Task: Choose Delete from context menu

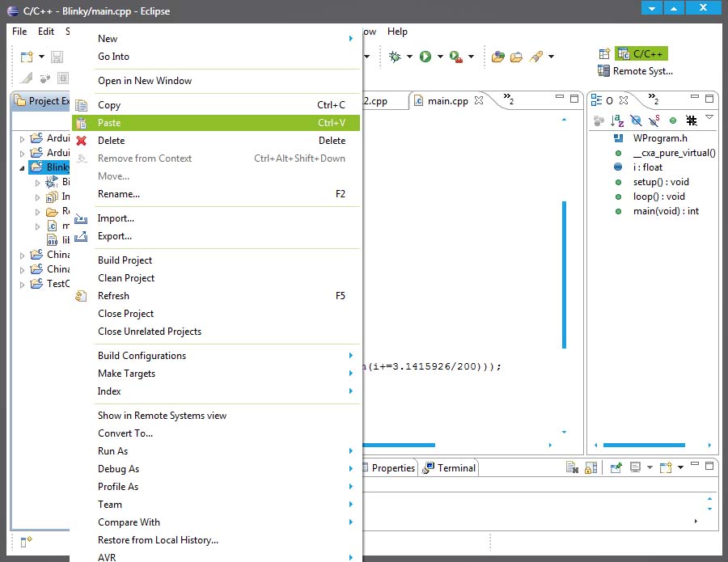Action: [x=216, y=141]
